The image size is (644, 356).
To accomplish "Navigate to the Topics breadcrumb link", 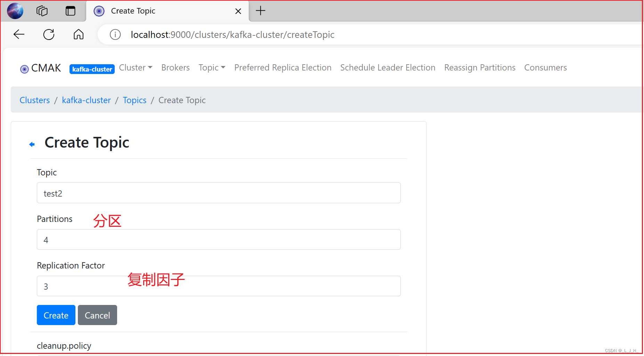I will pos(134,100).
